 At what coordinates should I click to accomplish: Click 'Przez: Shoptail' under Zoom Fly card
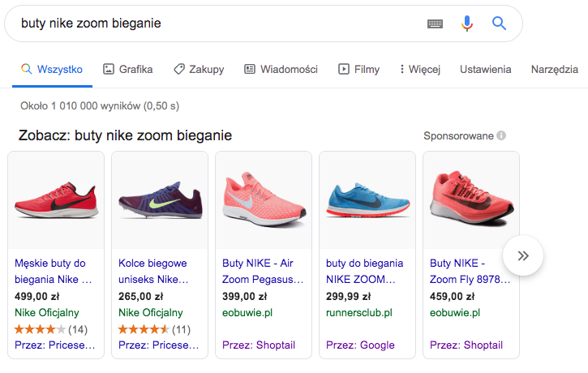click(x=466, y=345)
